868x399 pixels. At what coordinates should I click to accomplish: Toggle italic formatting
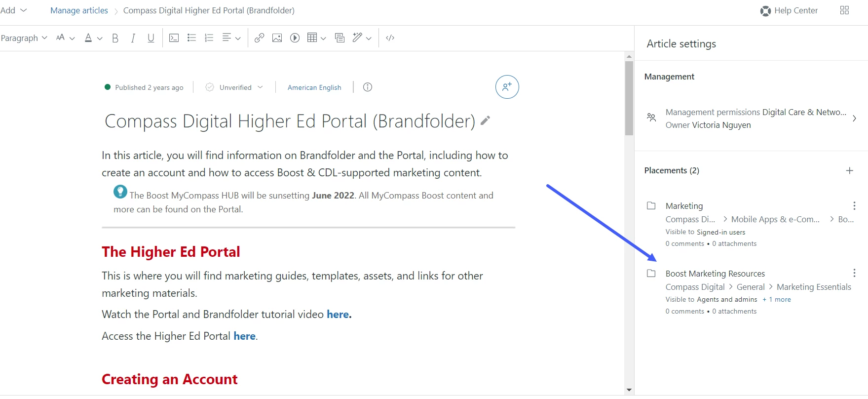point(133,38)
